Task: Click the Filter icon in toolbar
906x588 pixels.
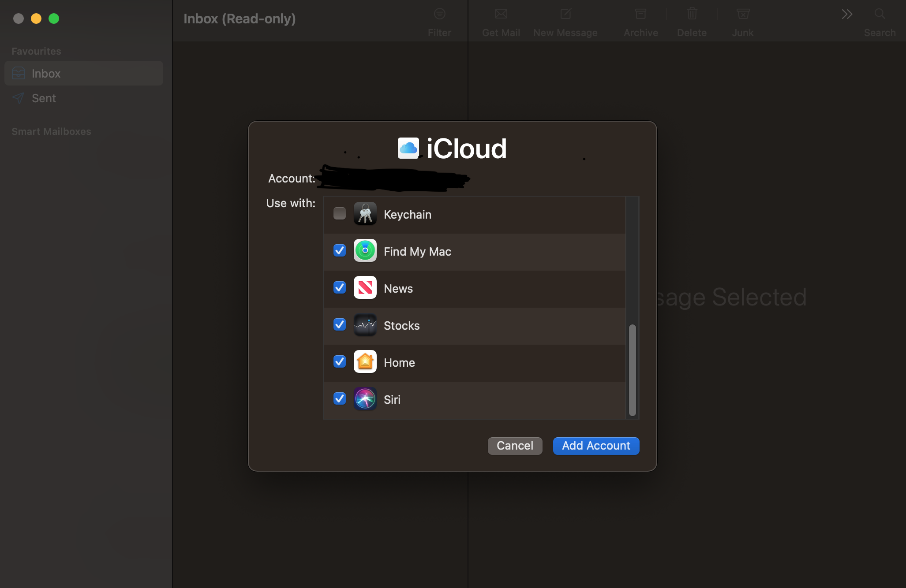Action: 439,14
